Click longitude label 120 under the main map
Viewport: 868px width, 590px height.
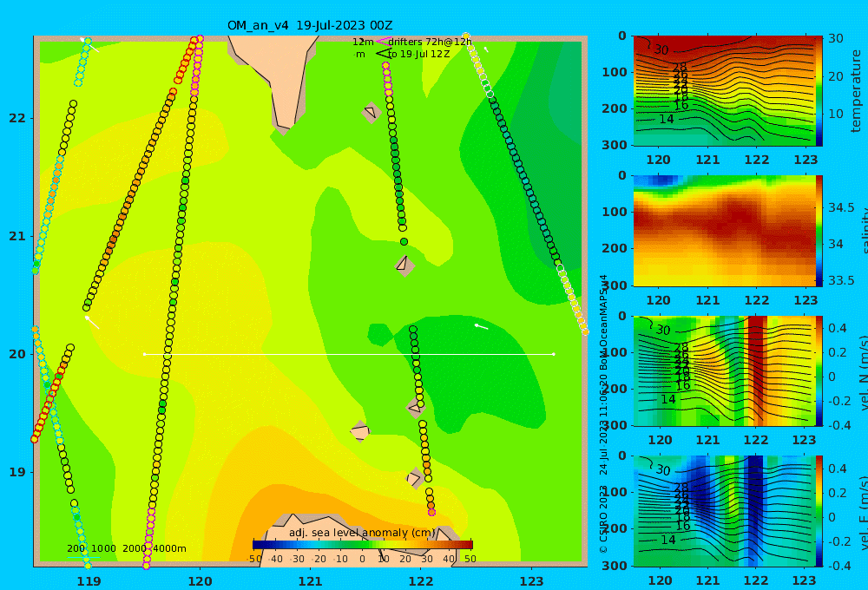click(x=200, y=581)
